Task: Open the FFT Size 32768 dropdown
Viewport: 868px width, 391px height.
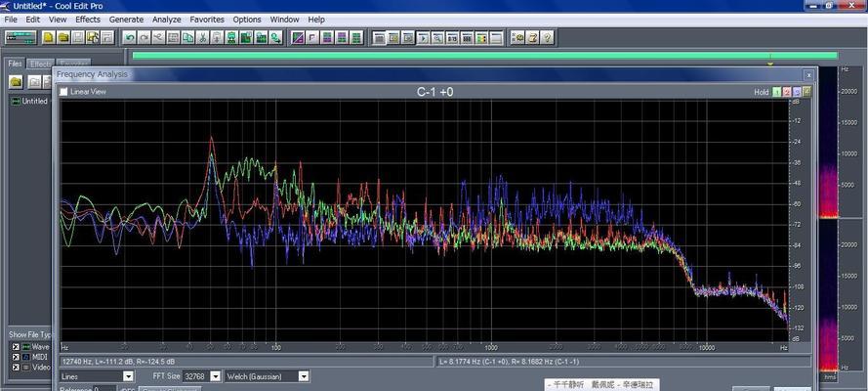Action: click(x=216, y=376)
